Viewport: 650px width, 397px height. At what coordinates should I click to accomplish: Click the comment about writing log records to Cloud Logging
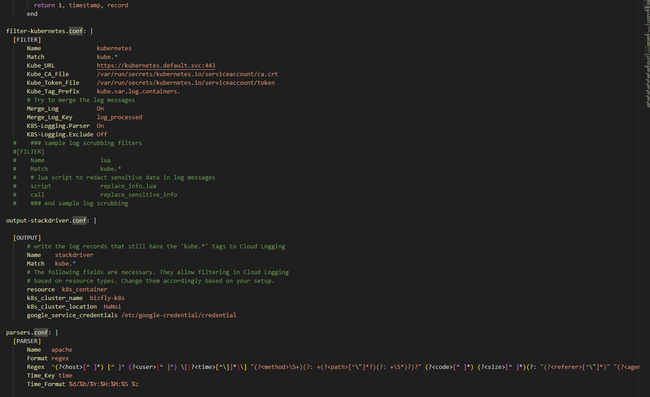[x=156, y=247]
